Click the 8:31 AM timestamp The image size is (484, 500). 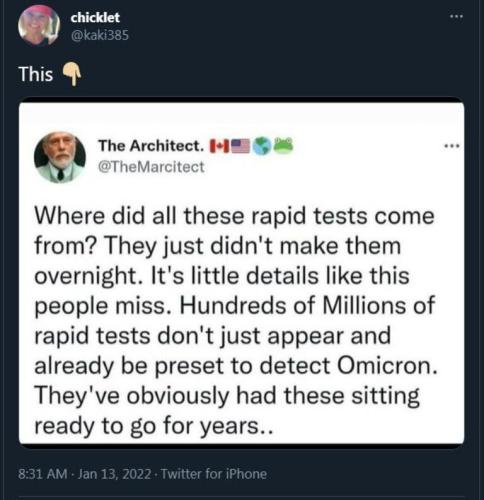tap(43, 474)
